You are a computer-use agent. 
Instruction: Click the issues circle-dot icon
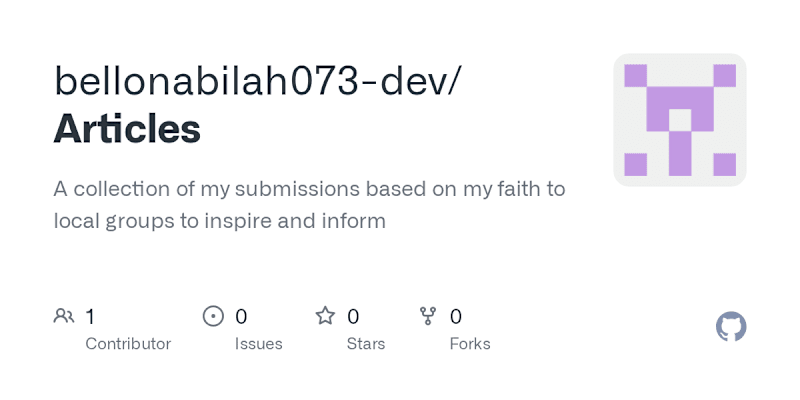tap(213, 316)
